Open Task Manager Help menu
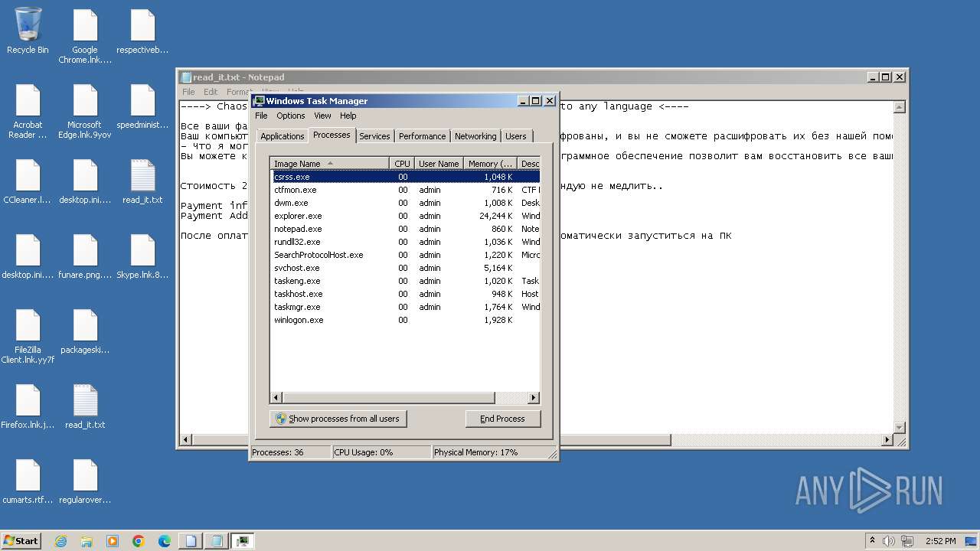980x551 pixels. point(348,116)
